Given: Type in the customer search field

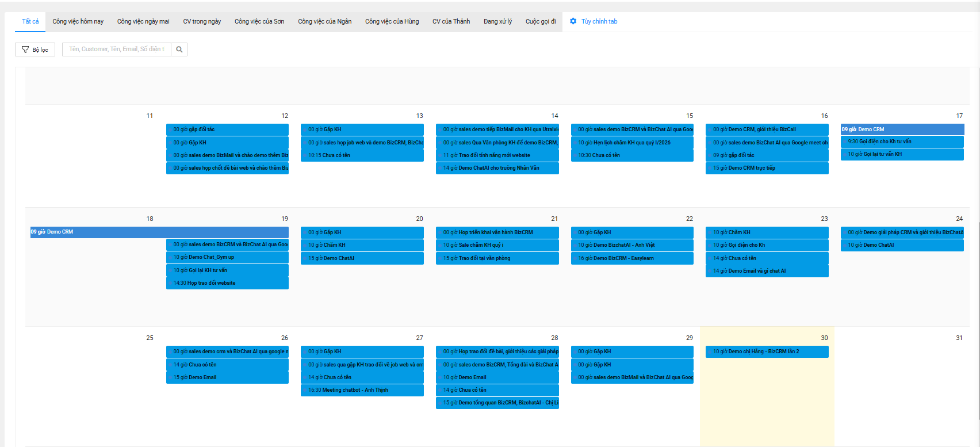Looking at the screenshot, I should pos(117,49).
